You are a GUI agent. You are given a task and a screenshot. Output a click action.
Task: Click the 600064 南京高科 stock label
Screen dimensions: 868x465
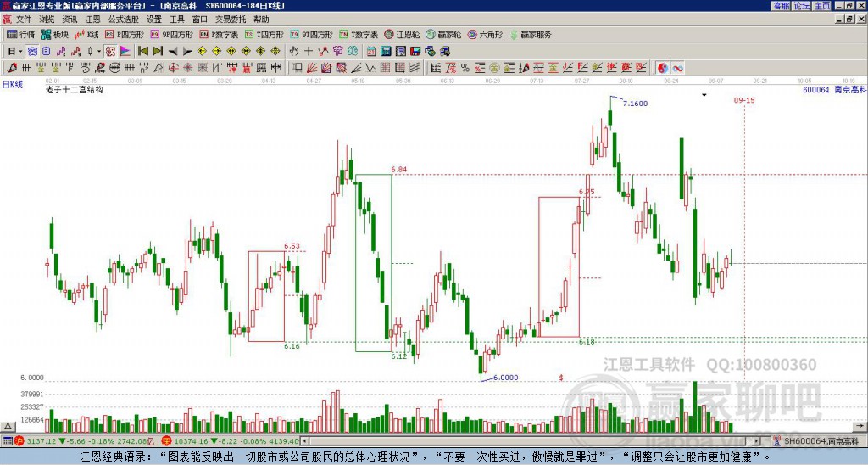tap(835, 90)
